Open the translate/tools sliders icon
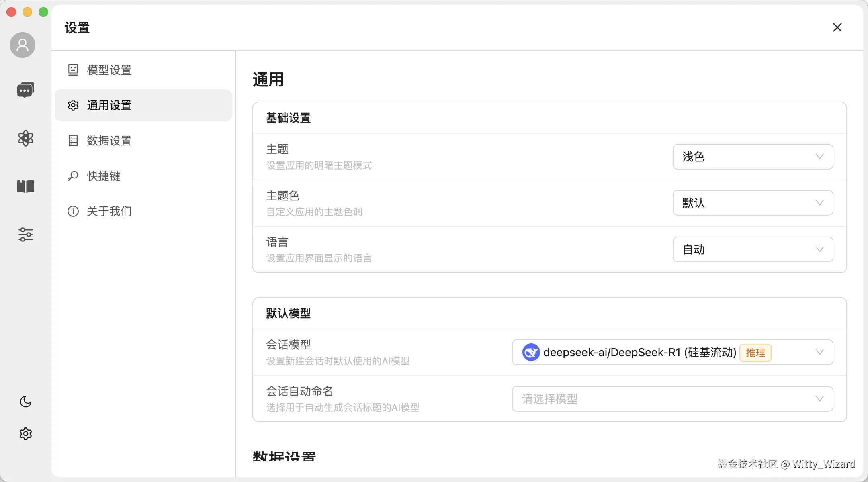The height and width of the screenshot is (482, 868). click(x=25, y=235)
